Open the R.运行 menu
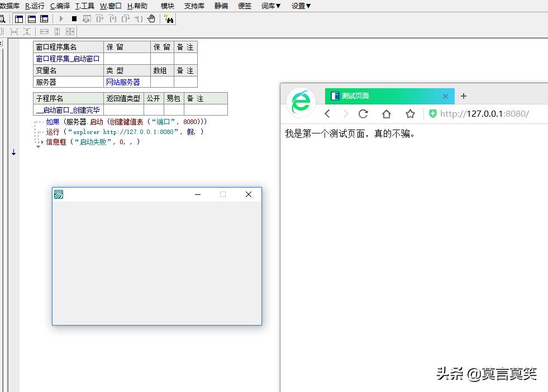The width and height of the screenshot is (548, 392). [x=35, y=6]
